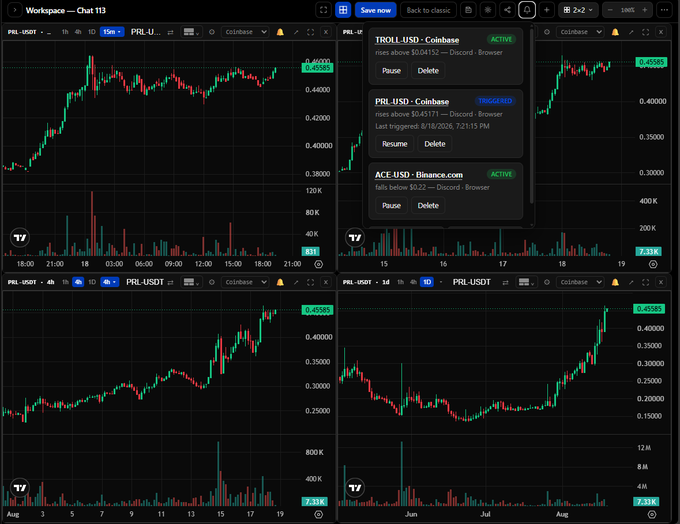Click pop-out arrow icon in top-right chart
The image size is (680, 524).
631,32
